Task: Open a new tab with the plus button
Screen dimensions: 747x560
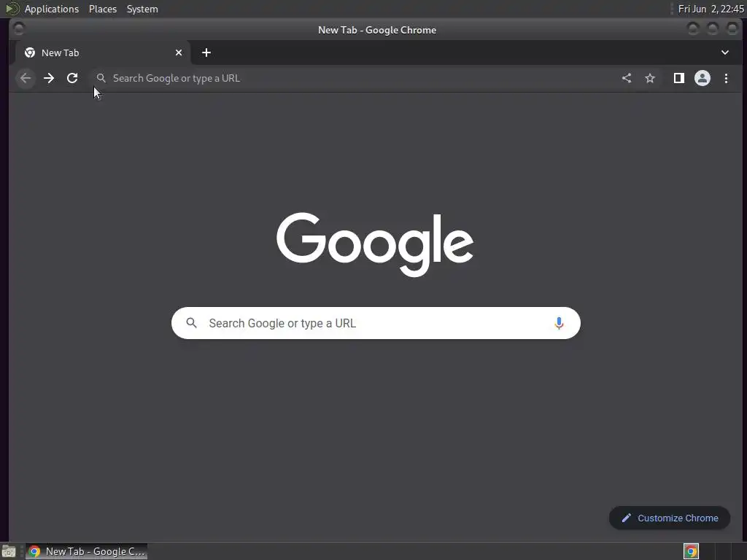Action: [206, 52]
